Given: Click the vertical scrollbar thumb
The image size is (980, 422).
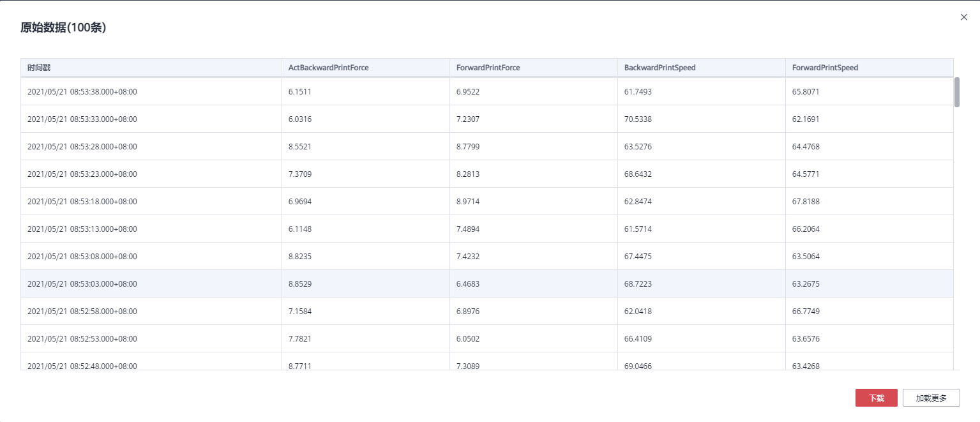Looking at the screenshot, I should tap(957, 92).
